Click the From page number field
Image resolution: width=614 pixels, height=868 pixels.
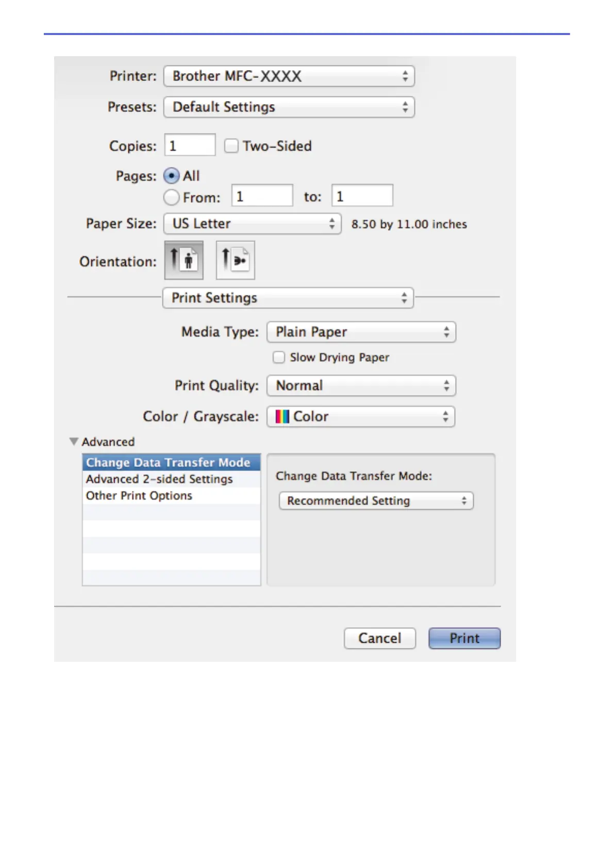pyautogui.click(x=262, y=196)
